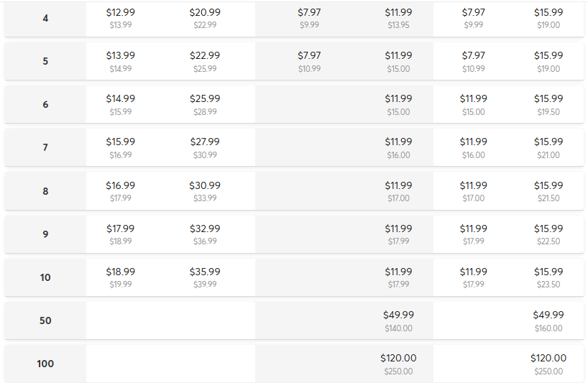Select the quantity 9 row label
Image resolution: width=588 pixels, height=383 pixels.
(x=45, y=234)
